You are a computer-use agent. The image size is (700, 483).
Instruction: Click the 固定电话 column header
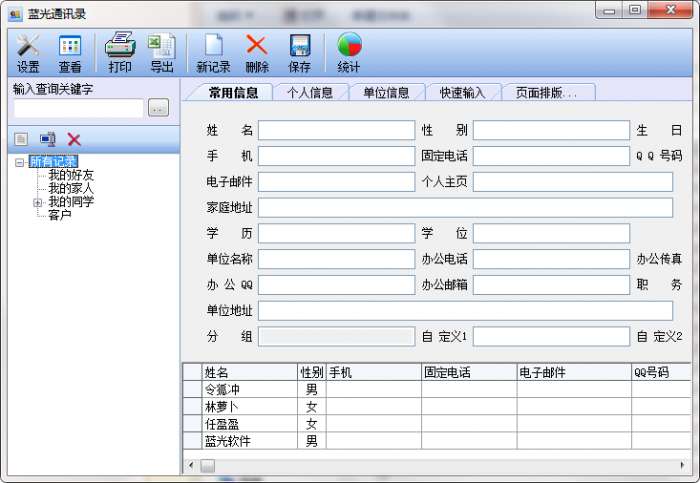click(x=469, y=372)
